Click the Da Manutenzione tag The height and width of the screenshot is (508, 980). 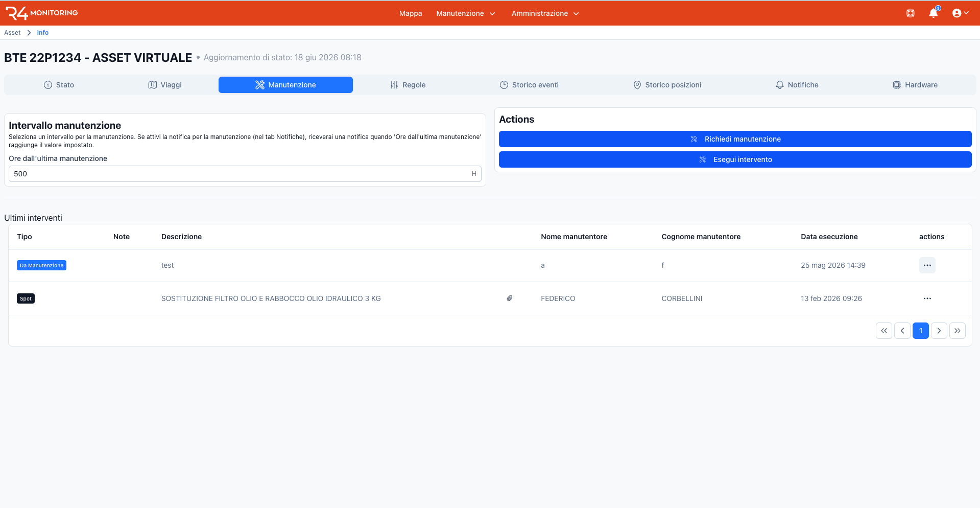tap(41, 265)
